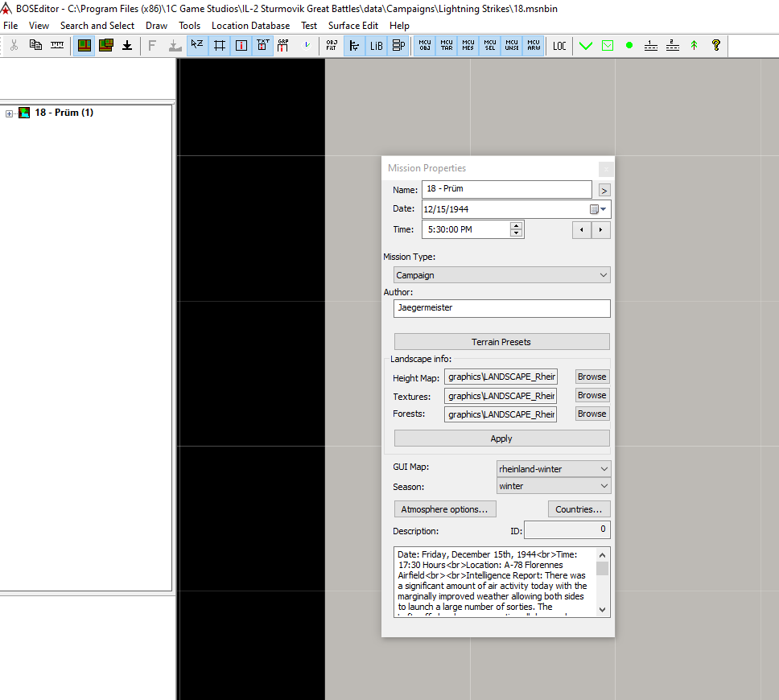Click the grayed set-on-ground arrow icon
Viewport: 779px width, 700px height.
pyautogui.click(x=175, y=46)
